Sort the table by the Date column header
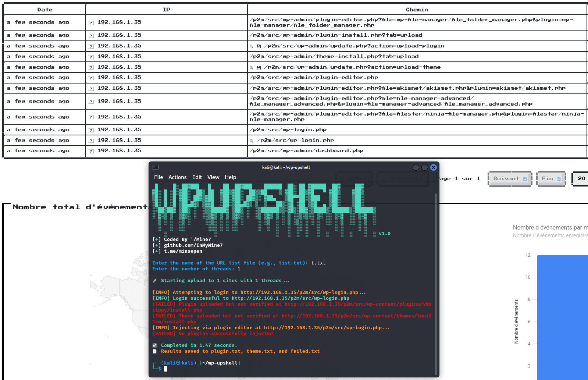 (x=45, y=10)
